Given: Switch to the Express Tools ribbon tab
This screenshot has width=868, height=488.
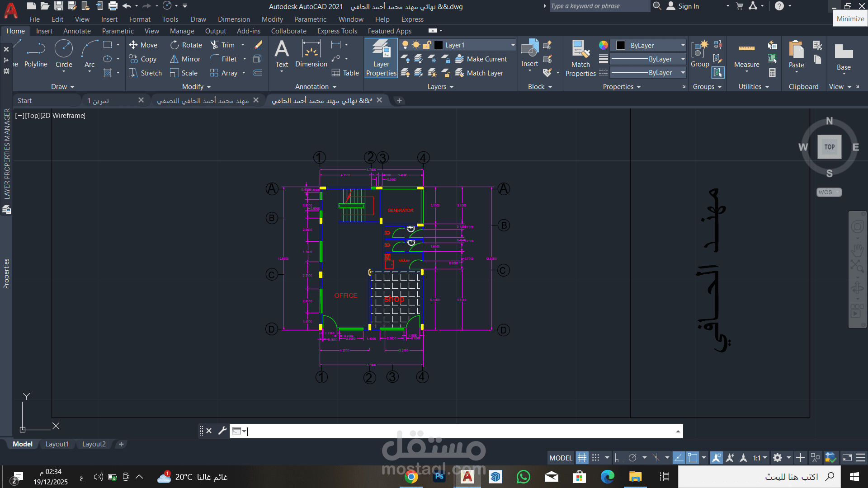Looking at the screenshot, I should tap(337, 31).
